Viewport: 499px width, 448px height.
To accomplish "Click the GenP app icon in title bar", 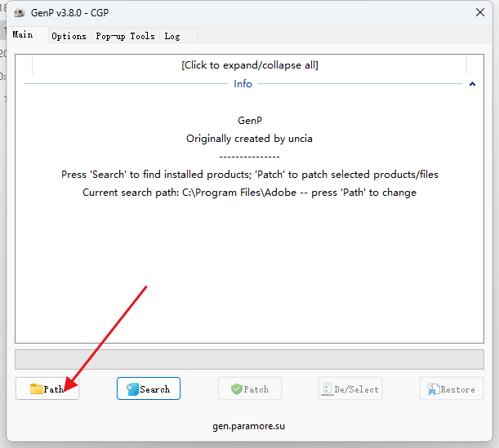I will 20,13.
